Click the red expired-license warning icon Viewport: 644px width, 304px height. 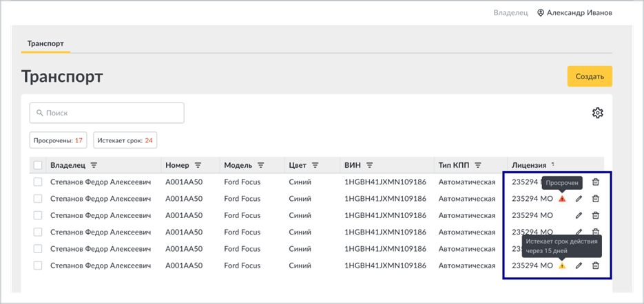562,199
